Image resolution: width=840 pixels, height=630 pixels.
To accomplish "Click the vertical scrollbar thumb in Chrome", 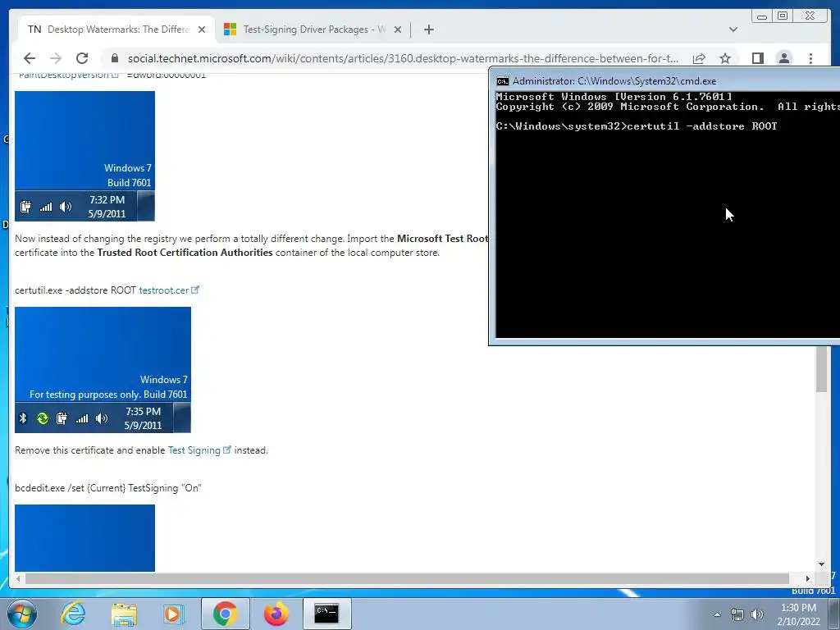I will (x=821, y=368).
